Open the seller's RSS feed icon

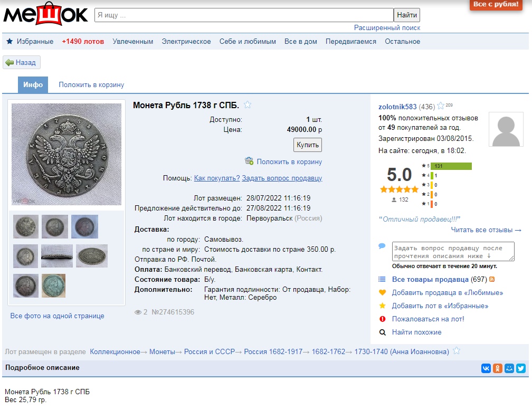492,279
